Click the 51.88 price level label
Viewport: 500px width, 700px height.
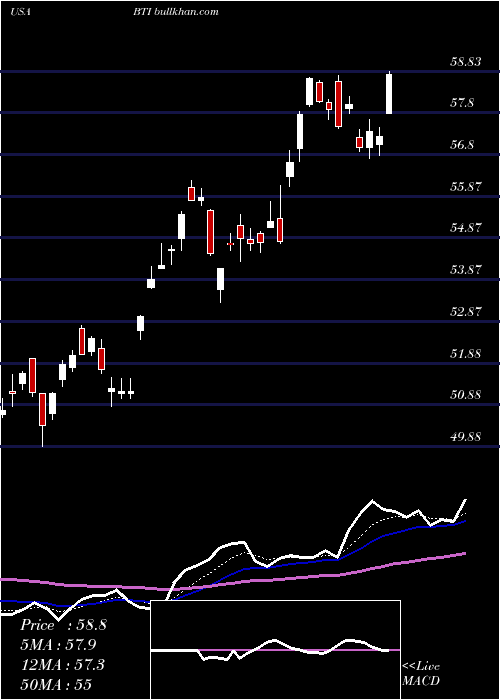(x=466, y=354)
